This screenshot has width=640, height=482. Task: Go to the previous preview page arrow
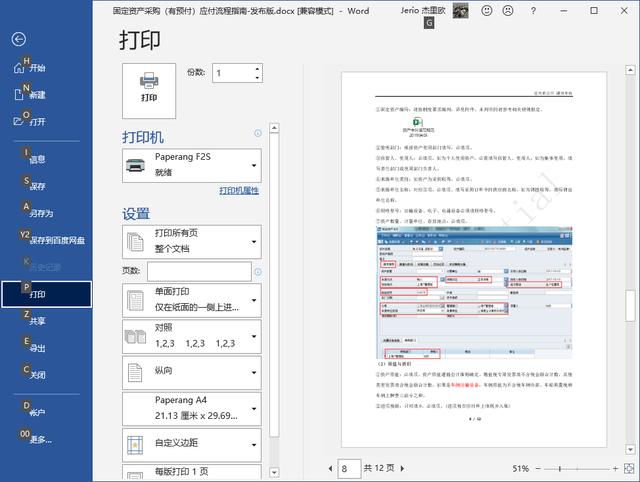330,469
